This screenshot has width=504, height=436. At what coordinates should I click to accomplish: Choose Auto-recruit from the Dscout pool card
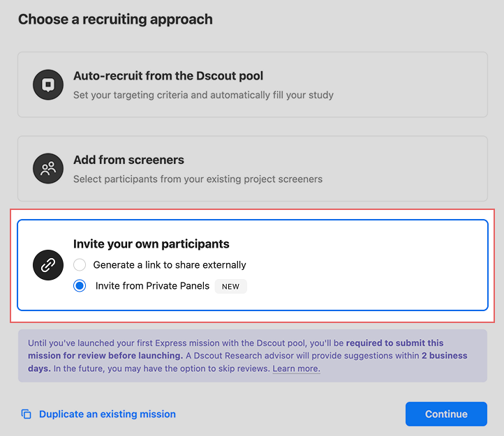pyautogui.click(x=253, y=84)
